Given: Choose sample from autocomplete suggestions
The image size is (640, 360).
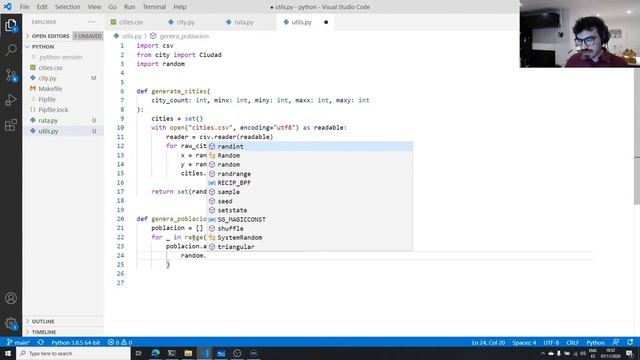Looking at the screenshot, I should [x=310, y=192].
